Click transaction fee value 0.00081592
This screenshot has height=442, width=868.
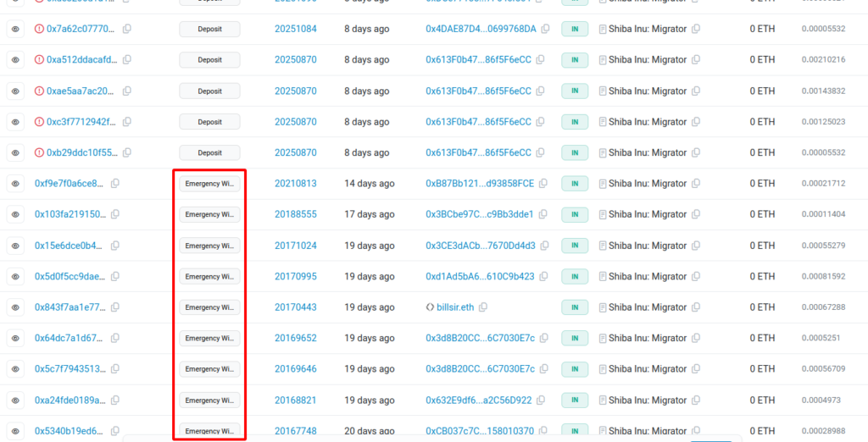pyautogui.click(x=823, y=276)
